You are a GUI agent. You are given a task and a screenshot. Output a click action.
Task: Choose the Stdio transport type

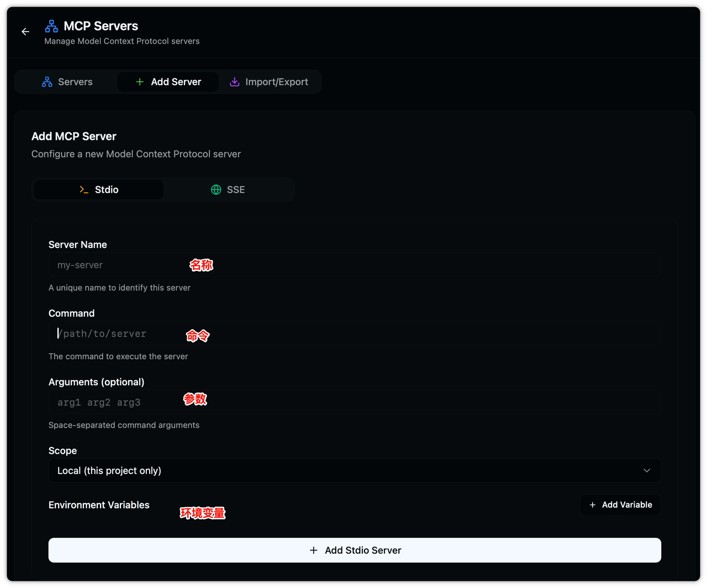[x=99, y=190]
